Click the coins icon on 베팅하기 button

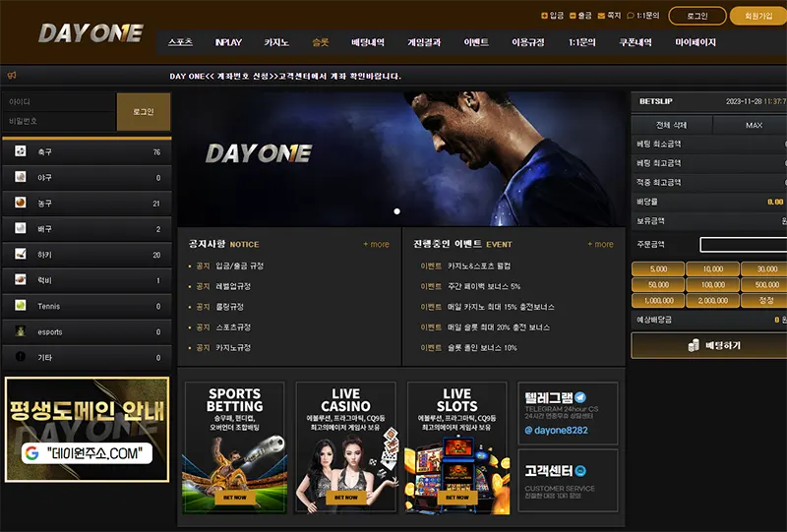click(x=694, y=345)
